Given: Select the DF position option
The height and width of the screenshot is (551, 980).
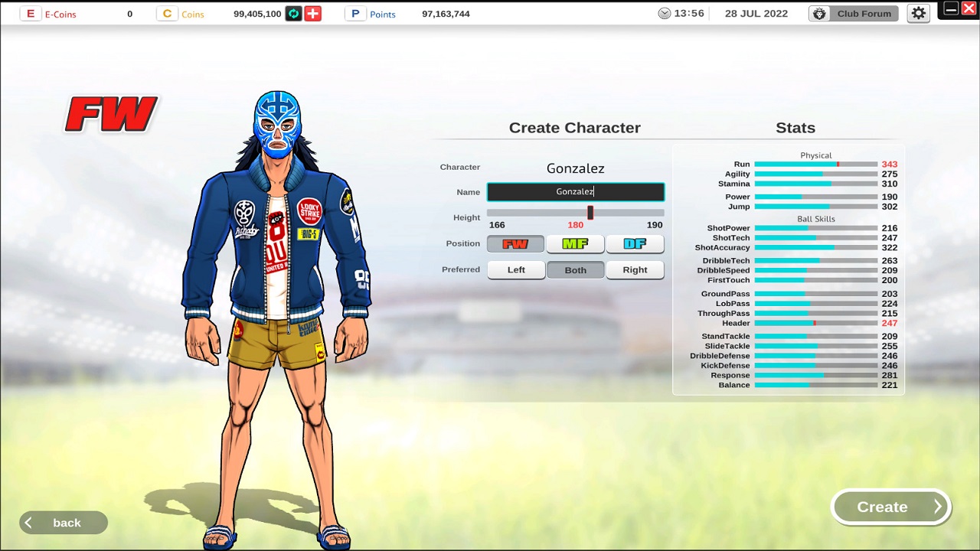Looking at the screenshot, I should coord(635,244).
